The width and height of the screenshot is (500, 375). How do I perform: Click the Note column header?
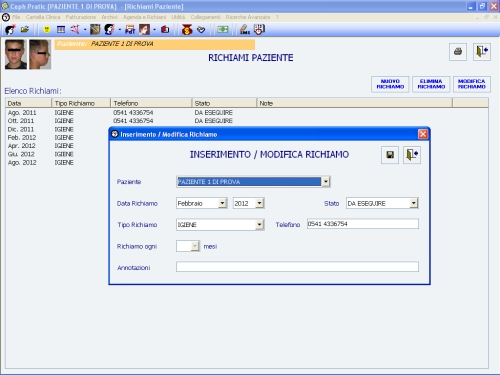pyautogui.click(x=355, y=103)
